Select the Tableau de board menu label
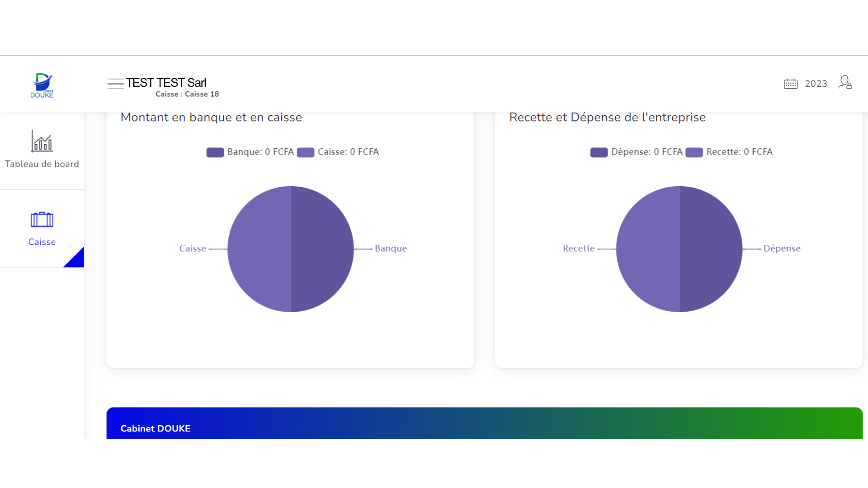The height and width of the screenshot is (488, 868). pos(42,164)
